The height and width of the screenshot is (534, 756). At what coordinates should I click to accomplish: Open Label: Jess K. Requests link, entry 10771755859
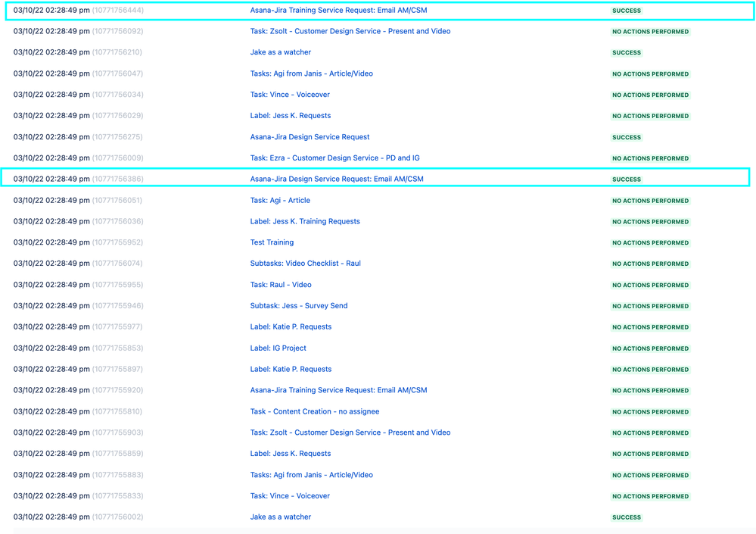[x=291, y=454]
